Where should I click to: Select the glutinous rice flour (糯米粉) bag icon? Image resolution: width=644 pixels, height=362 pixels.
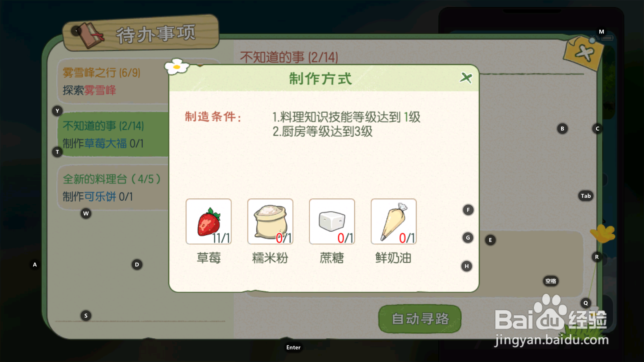pyautogui.click(x=270, y=222)
